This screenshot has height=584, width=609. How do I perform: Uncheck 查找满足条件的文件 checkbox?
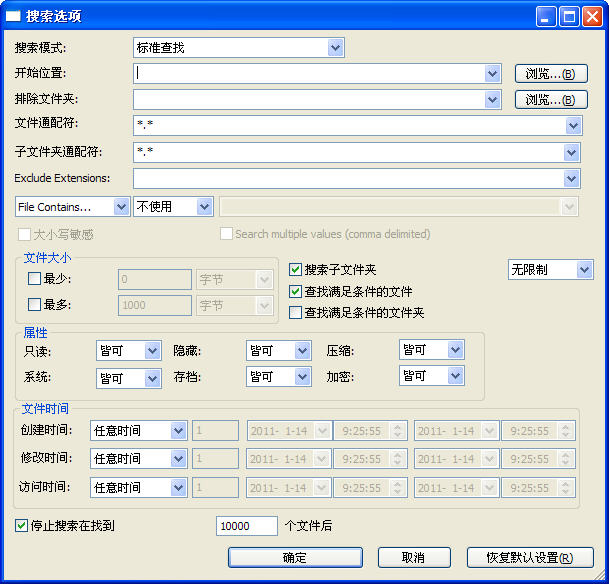click(x=295, y=292)
